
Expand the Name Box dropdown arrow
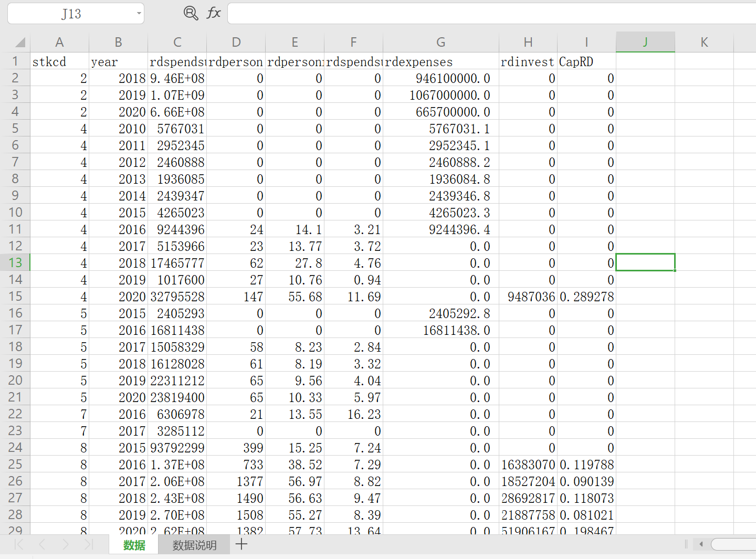[x=139, y=14]
